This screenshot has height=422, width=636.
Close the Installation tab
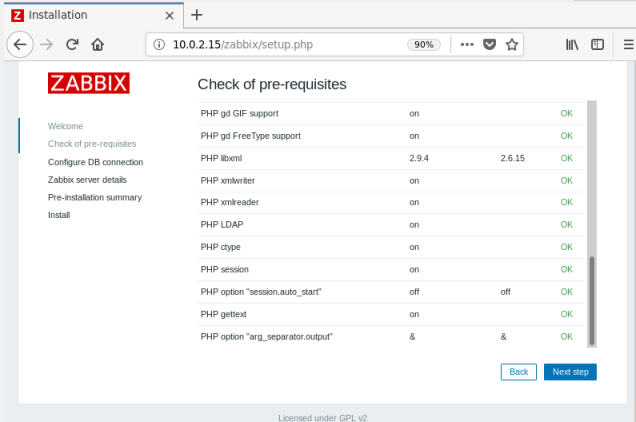click(x=170, y=15)
